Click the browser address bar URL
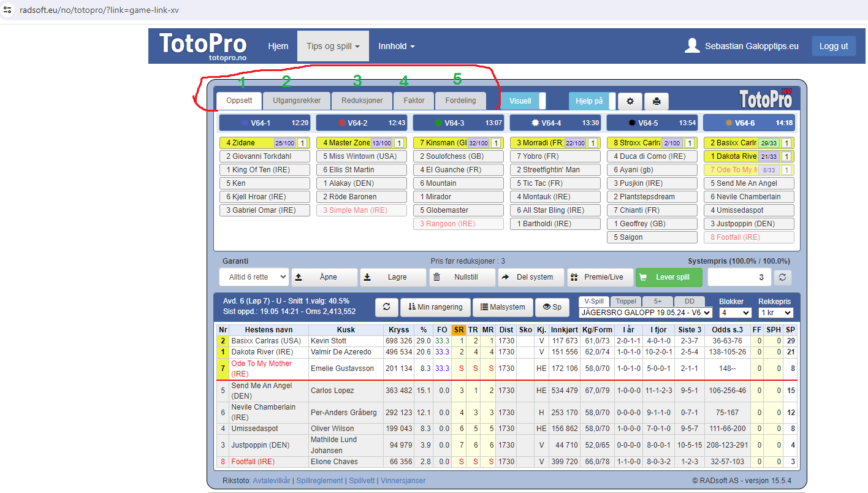This screenshot has width=868, height=493. point(99,11)
